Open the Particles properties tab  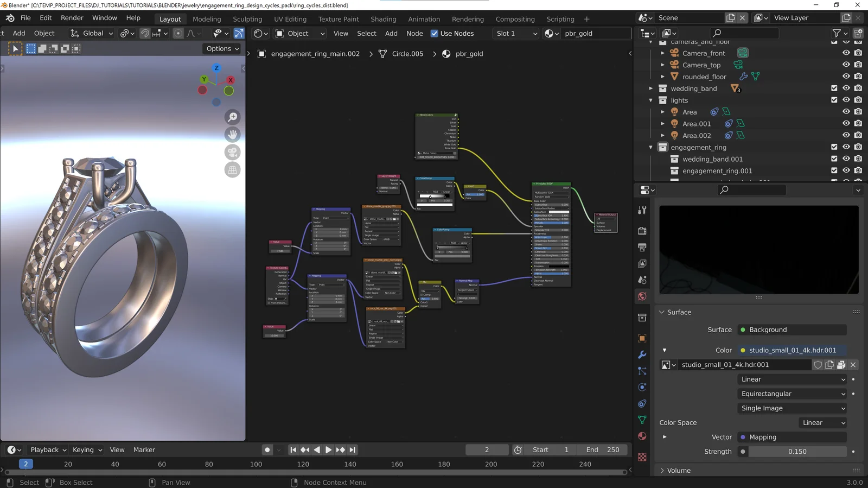[642, 371]
